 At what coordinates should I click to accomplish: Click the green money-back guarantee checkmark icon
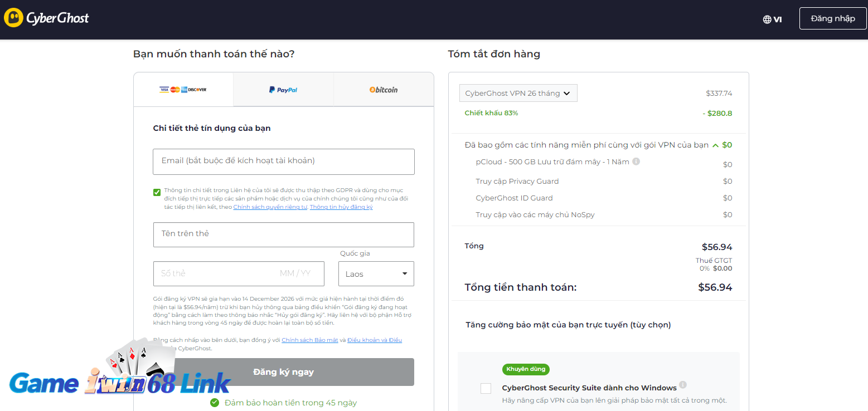[x=215, y=403]
